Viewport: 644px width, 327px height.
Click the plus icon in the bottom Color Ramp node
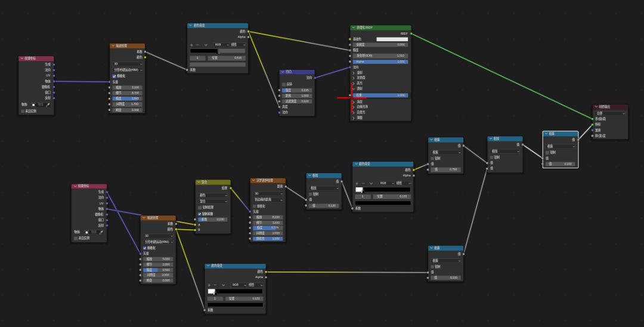point(209,285)
